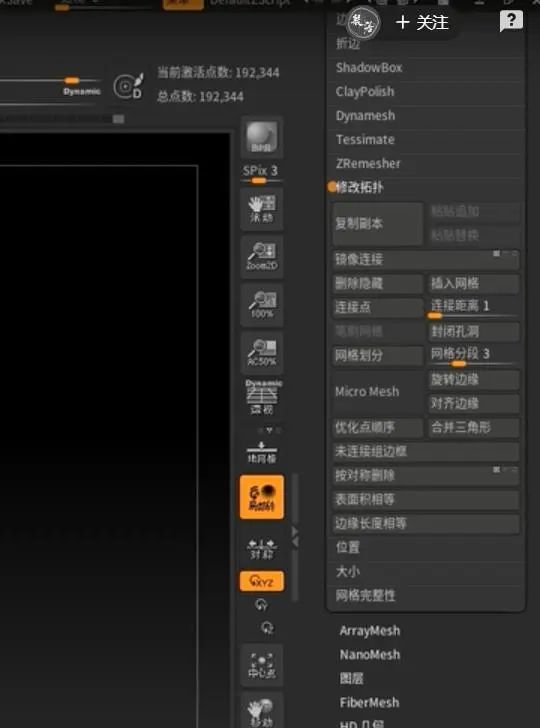Click the 封闭孔洞 button
Image resolution: width=540 pixels, height=728 pixels.
click(x=474, y=332)
